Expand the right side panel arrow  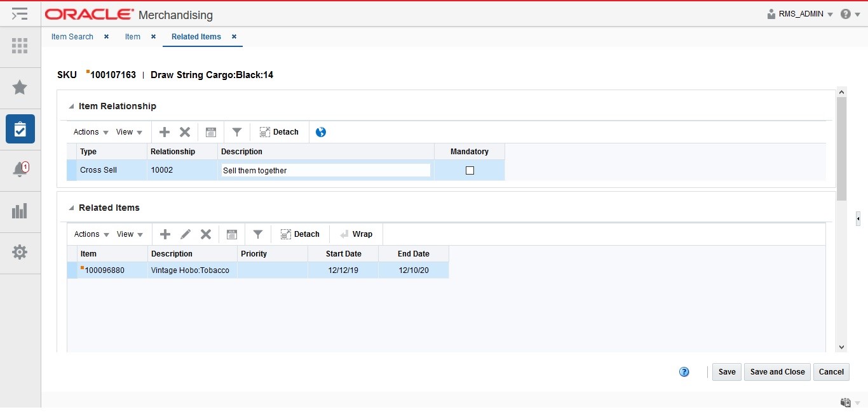pos(858,218)
